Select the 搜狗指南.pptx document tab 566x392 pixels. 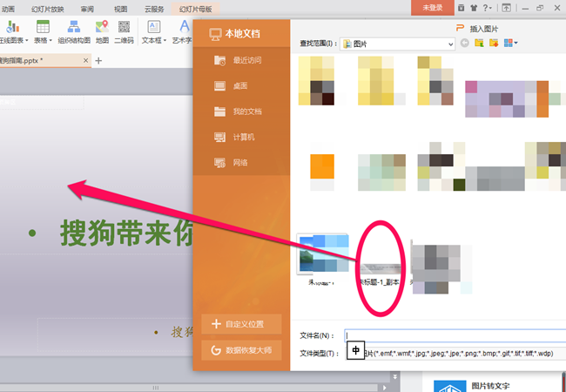[x=40, y=61]
